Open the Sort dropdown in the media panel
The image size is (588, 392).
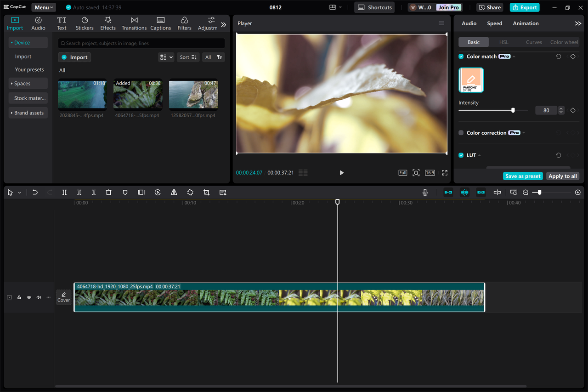[x=188, y=57]
